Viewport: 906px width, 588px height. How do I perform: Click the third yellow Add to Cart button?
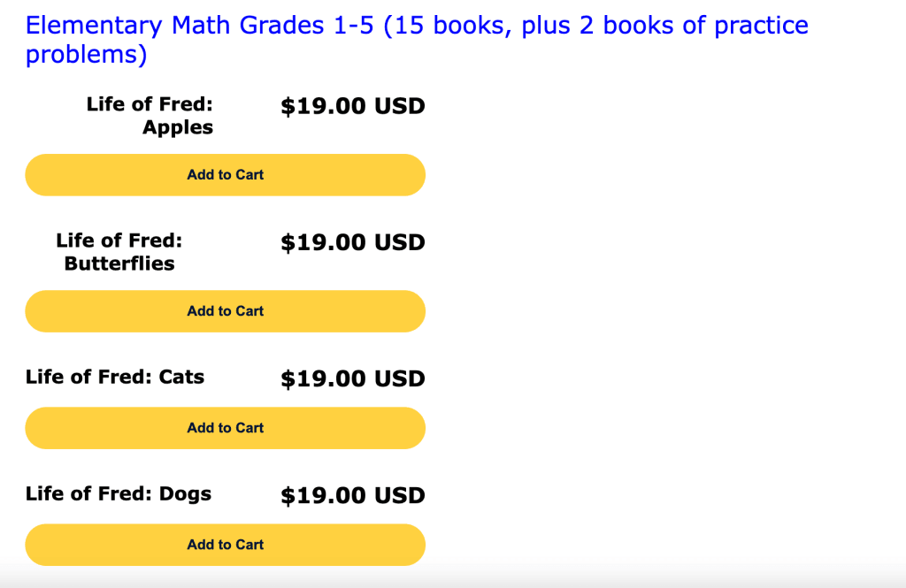pyautogui.click(x=225, y=427)
